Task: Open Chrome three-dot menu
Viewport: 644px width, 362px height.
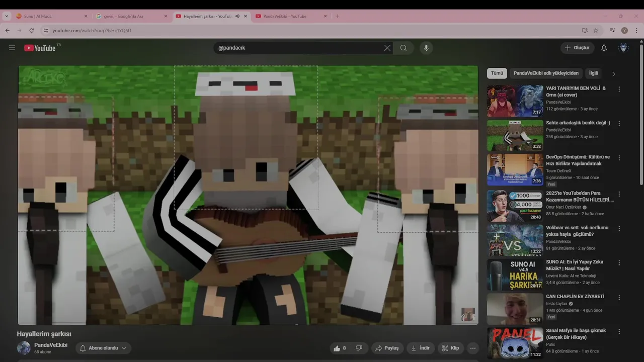Action: (x=636, y=30)
